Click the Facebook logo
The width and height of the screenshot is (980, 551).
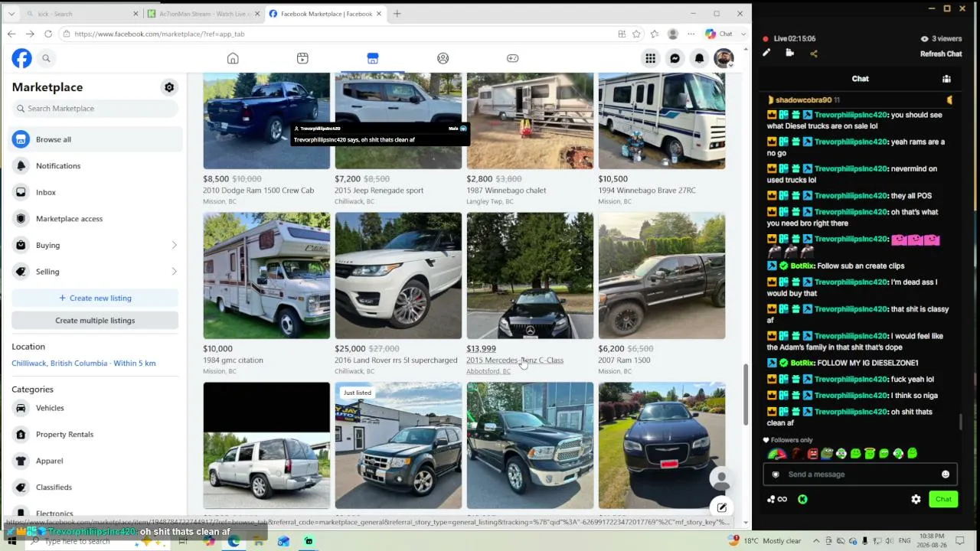[21, 59]
